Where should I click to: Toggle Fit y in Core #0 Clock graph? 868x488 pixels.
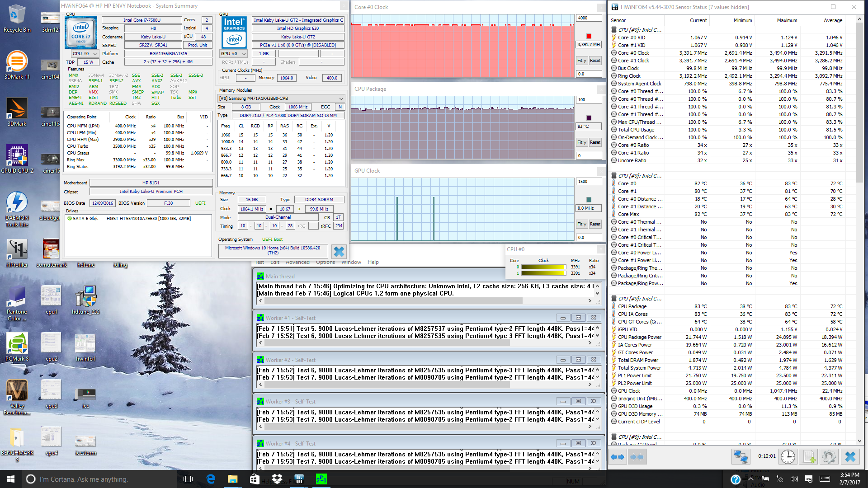(x=581, y=61)
